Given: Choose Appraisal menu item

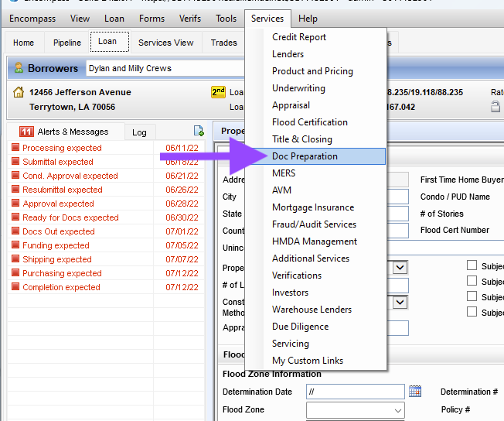Looking at the screenshot, I should click(x=315, y=105).
